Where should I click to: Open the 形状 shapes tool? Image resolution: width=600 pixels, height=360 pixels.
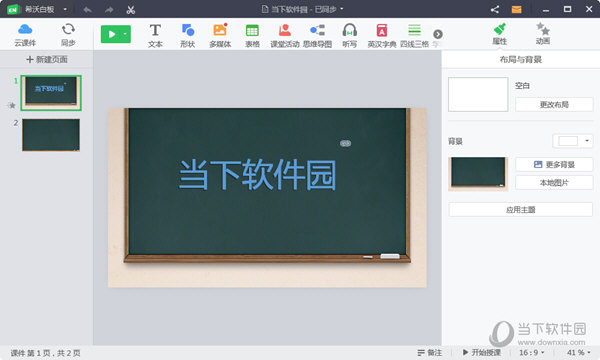(x=188, y=35)
